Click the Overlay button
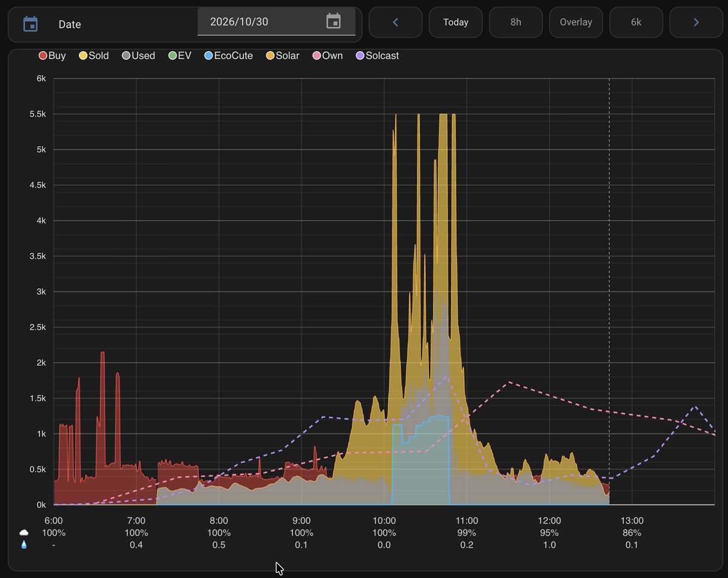Image resolution: width=728 pixels, height=578 pixels. [x=576, y=22]
